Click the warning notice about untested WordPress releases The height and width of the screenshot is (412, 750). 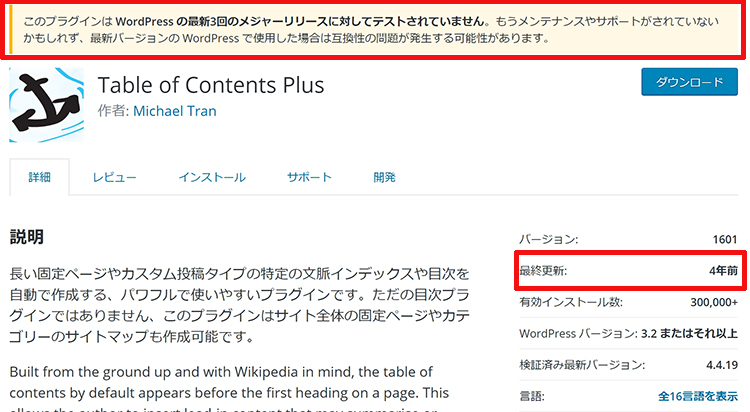click(373, 30)
